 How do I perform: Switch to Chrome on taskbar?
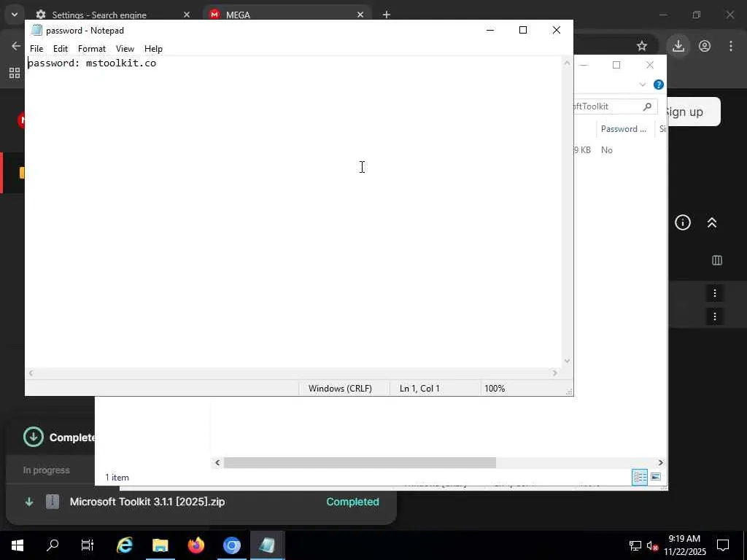tap(231, 545)
